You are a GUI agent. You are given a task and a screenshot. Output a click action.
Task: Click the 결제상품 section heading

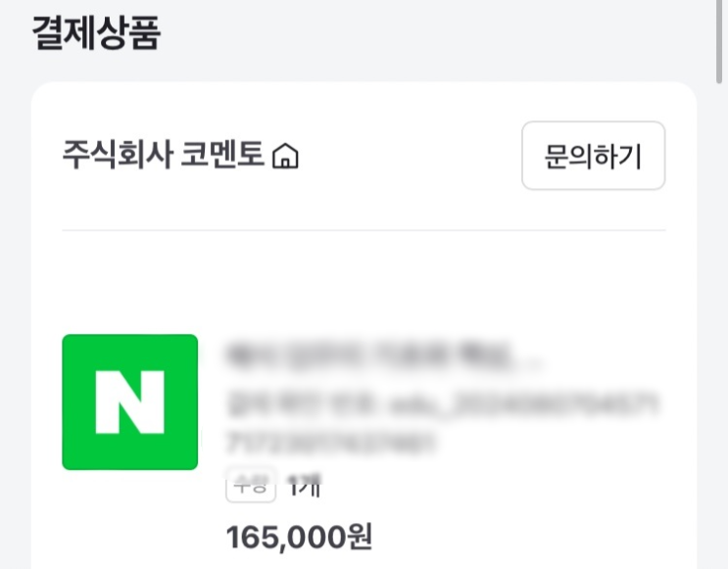(96, 34)
